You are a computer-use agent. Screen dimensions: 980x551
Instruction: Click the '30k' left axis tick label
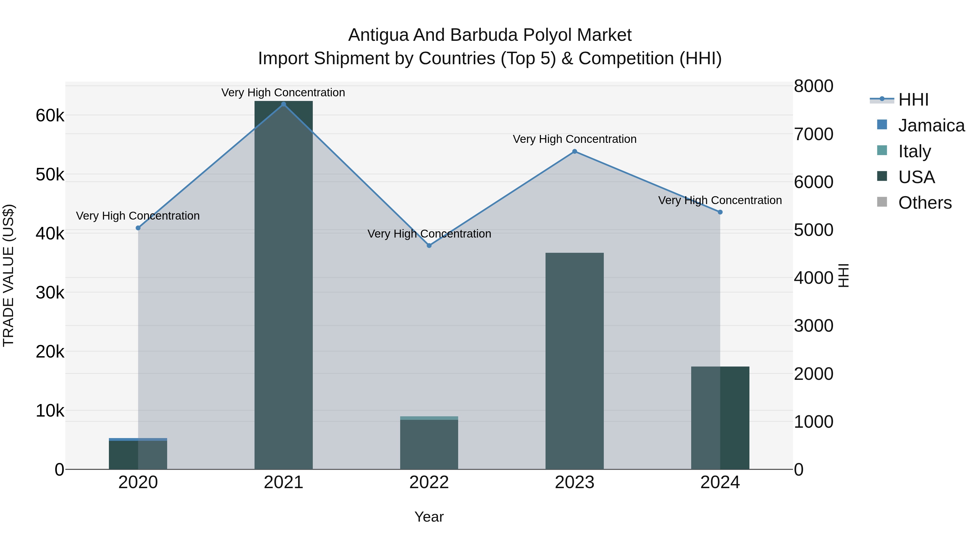point(50,293)
